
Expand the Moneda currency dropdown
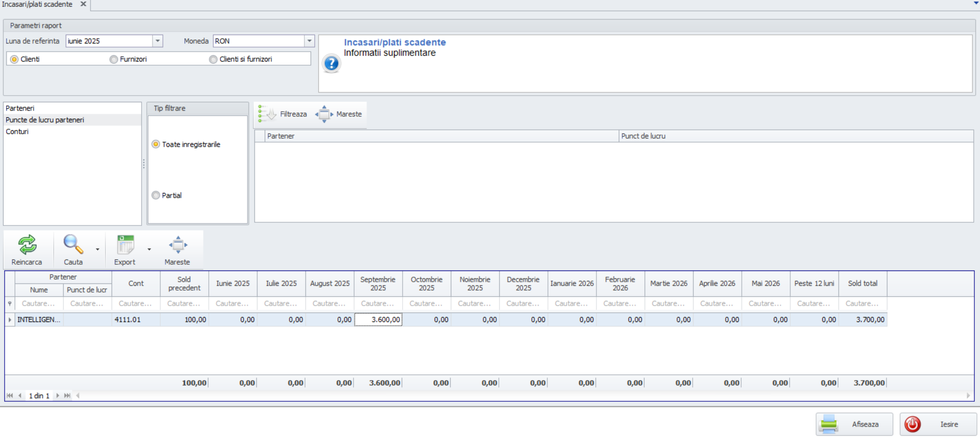click(x=309, y=41)
